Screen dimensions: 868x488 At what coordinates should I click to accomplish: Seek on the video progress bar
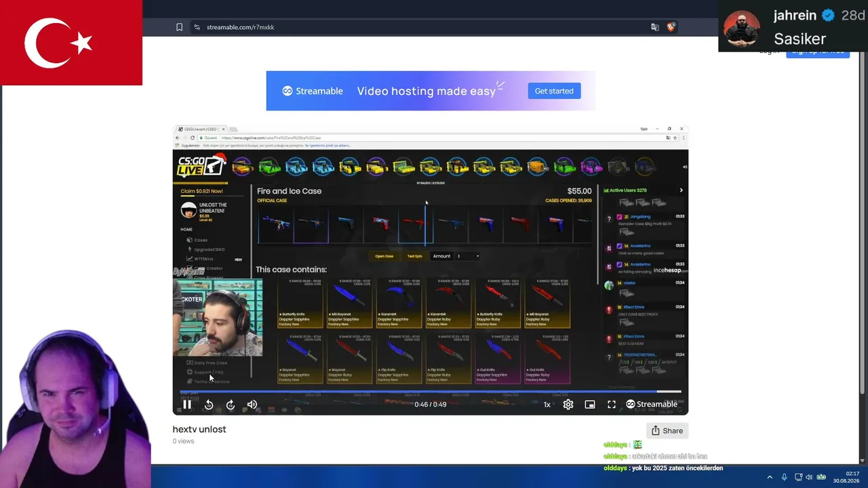pos(431,392)
